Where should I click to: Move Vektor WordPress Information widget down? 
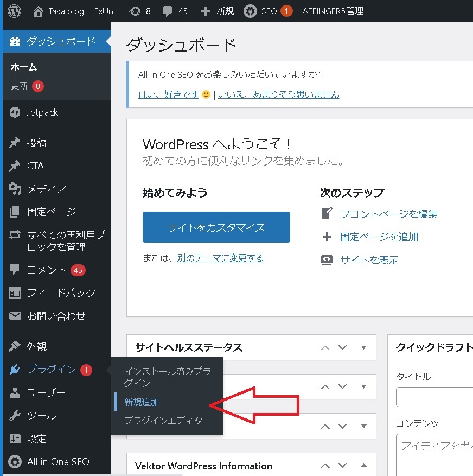tap(342, 465)
